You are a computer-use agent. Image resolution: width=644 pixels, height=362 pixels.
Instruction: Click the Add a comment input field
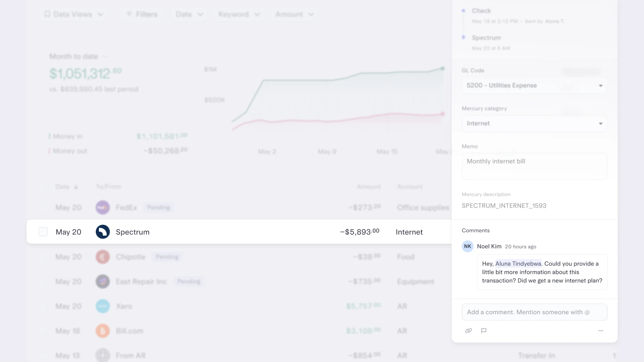click(x=534, y=312)
